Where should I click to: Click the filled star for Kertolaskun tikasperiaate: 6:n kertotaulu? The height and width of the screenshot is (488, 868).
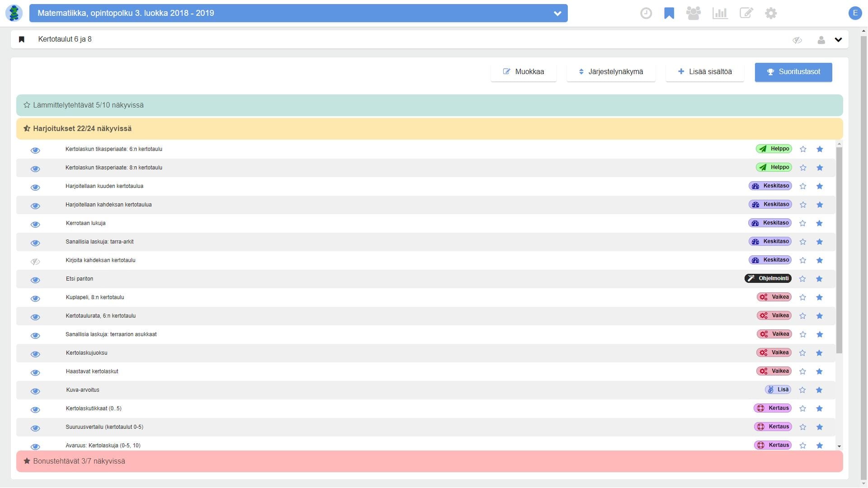pyautogui.click(x=820, y=149)
